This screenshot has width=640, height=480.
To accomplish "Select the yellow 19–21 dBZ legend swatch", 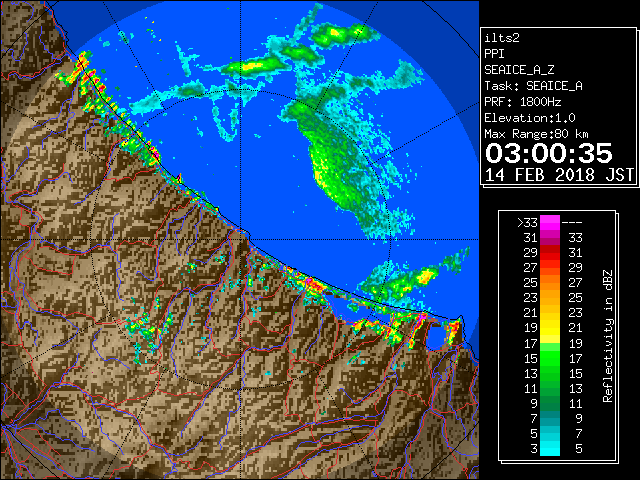I will [550, 328].
